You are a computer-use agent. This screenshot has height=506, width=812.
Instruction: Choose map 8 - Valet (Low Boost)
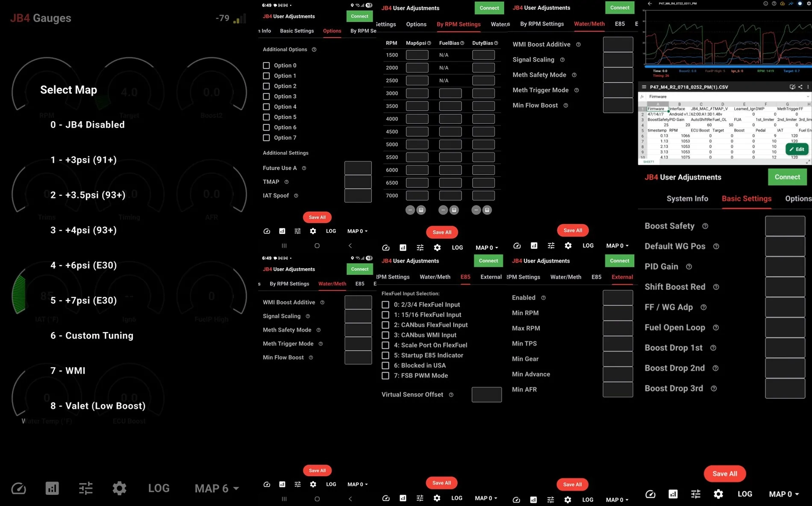pyautogui.click(x=98, y=406)
